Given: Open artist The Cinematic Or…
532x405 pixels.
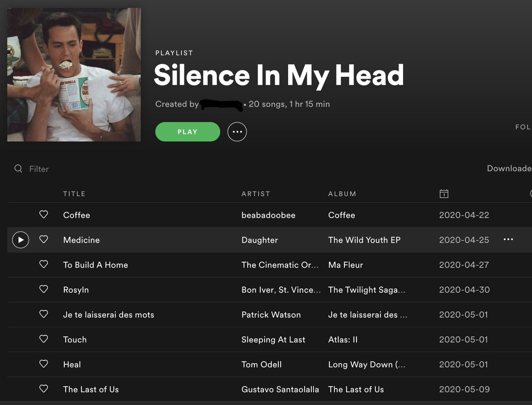Looking at the screenshot, I should pos(280,265).
